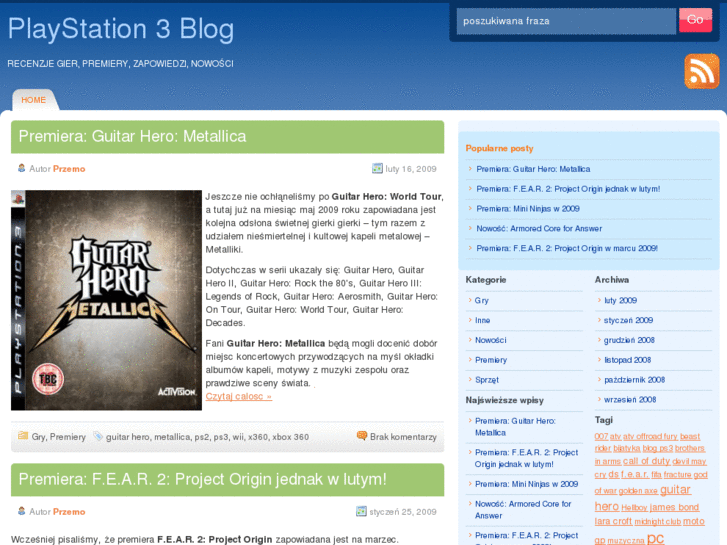Click the 'Czytaj calosc »' link
727x545 pixels.
[239, 397]
